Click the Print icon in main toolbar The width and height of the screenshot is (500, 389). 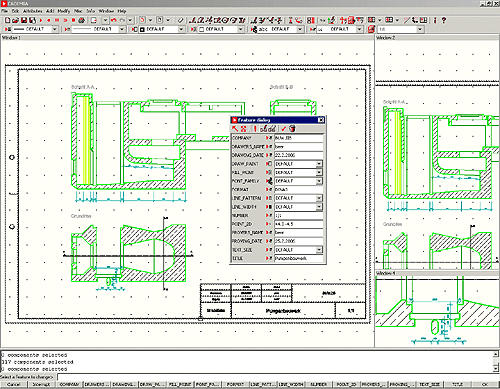click(82, 20)
